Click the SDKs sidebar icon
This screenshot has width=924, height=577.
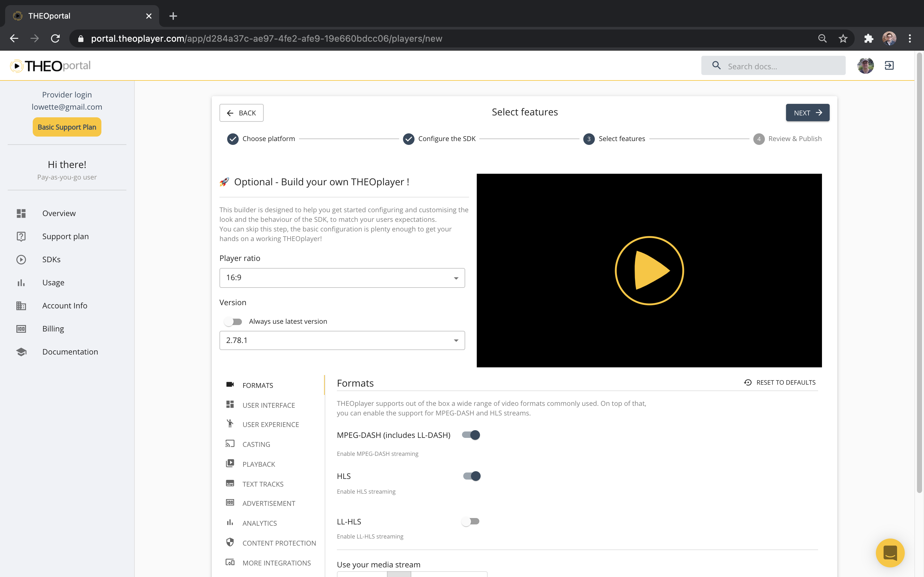tap(21, 259)
